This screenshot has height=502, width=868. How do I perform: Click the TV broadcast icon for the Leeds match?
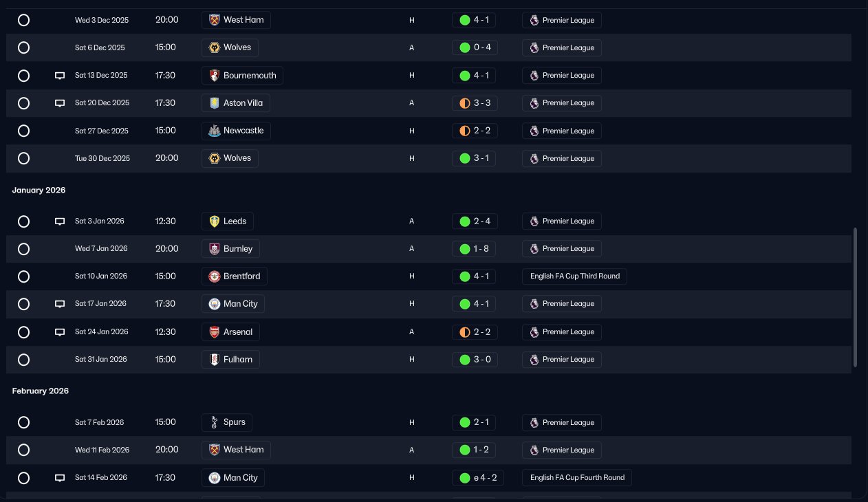coord(60,221)
